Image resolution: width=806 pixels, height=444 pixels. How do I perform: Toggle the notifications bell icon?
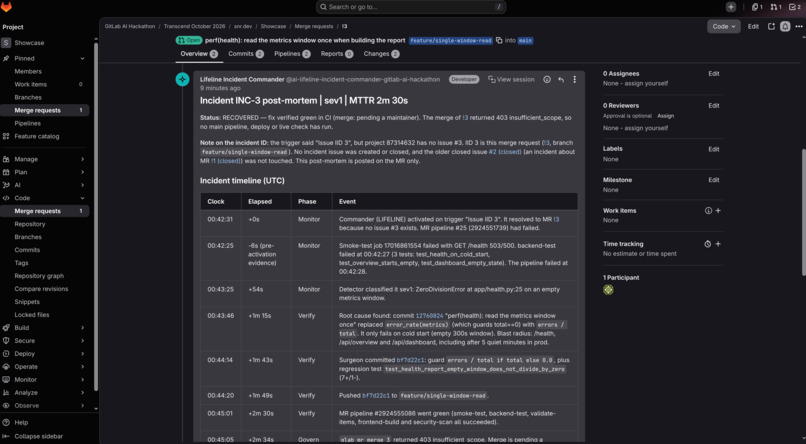coord(785,26)
